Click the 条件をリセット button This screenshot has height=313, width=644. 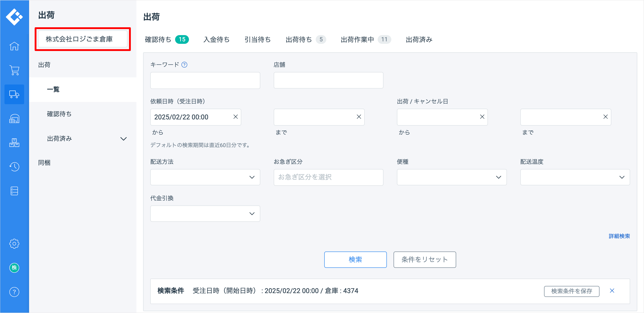tap(424, 260)
